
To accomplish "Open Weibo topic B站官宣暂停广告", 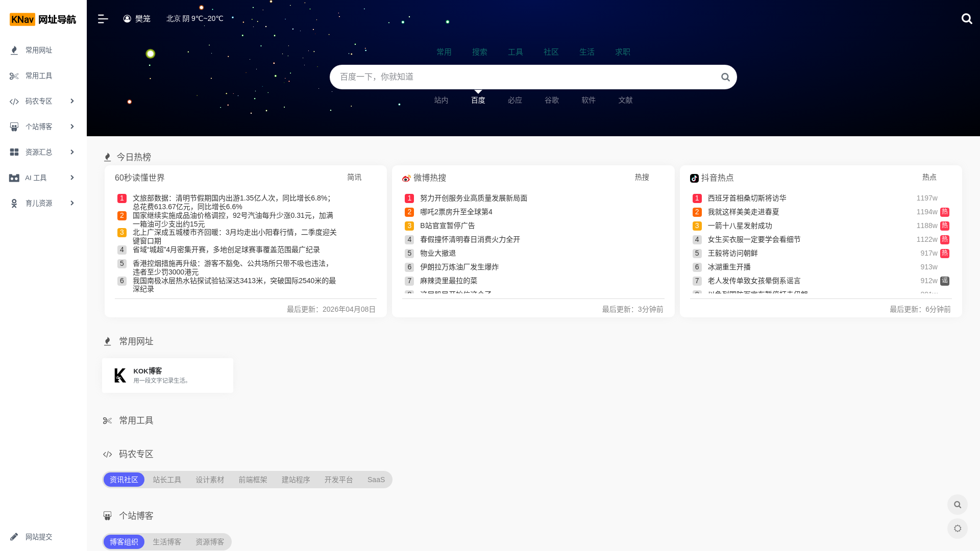I will click(x=448, y=226).
